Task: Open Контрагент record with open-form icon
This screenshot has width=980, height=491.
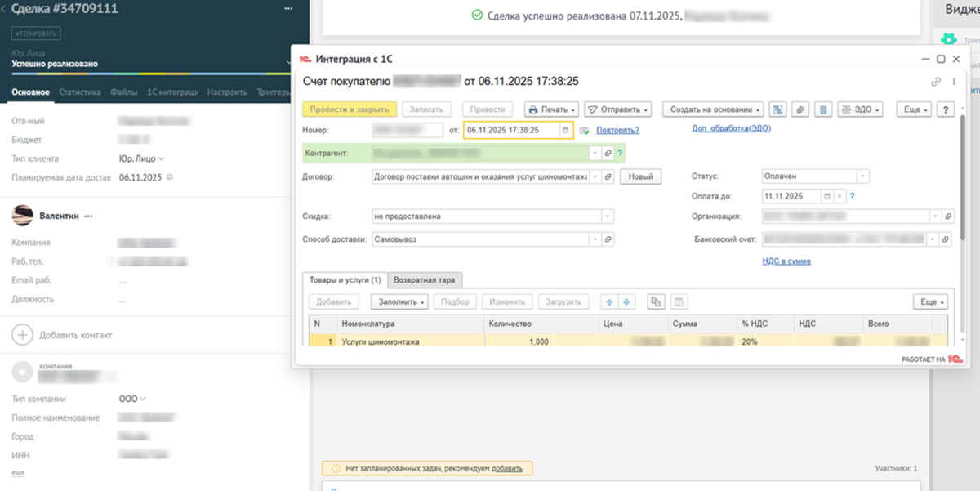Action: pyautogui.click(x=608, y=153)
